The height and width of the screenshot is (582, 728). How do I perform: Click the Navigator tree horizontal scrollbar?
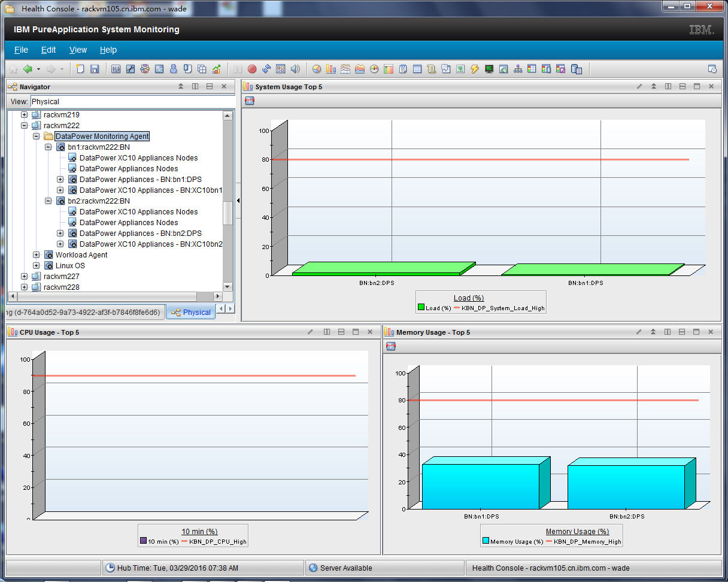[x=115, y=296]
